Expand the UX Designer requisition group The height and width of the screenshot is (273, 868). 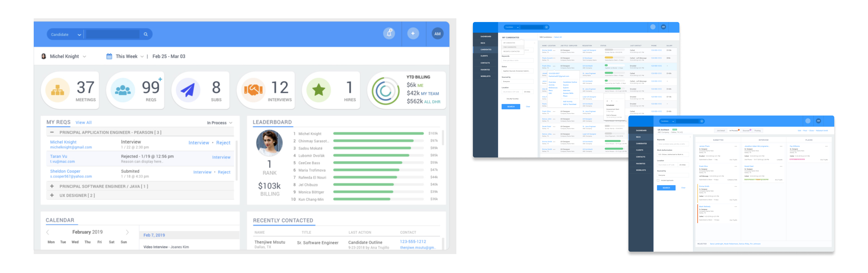[x=52, y=195]
